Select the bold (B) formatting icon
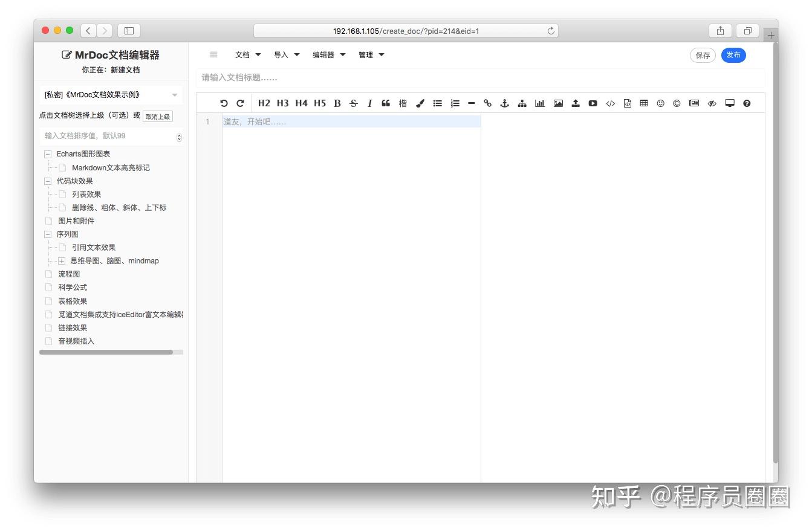Viewport: 812px width, 531px height. (x=337, y=103)
